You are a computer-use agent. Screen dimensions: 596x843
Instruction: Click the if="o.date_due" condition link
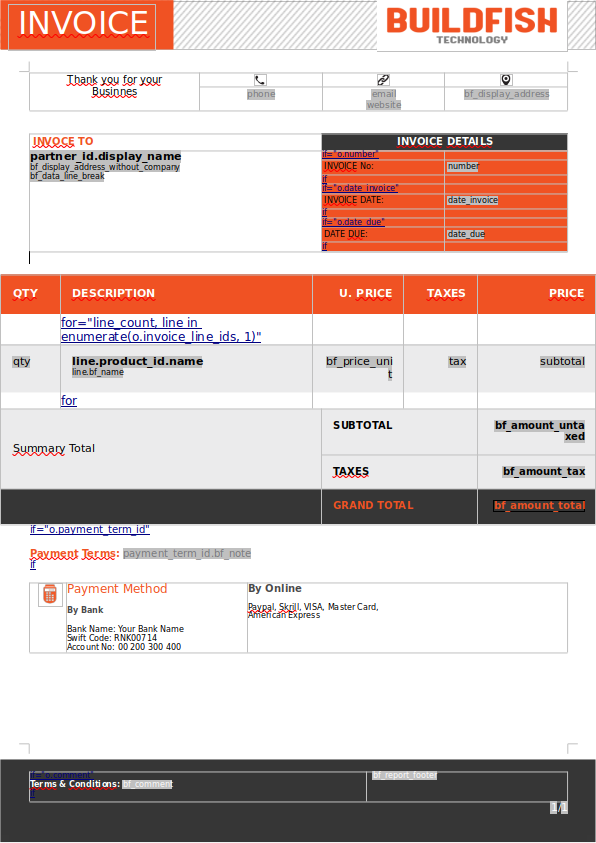(x=354, y=222)
